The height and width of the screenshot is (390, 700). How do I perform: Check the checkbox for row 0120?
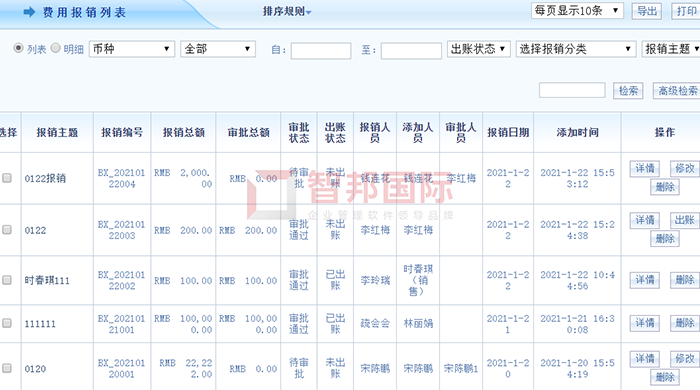[x=7, y=369]
